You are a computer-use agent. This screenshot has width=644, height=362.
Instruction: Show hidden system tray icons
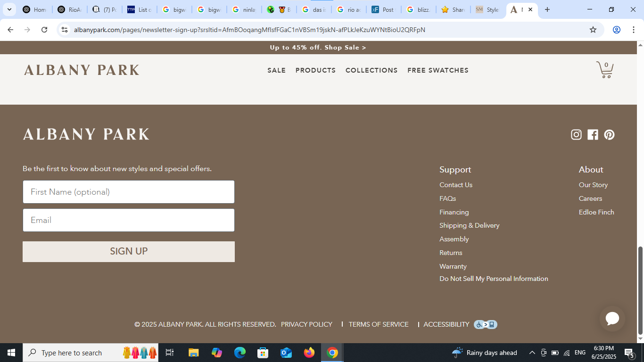532,353
